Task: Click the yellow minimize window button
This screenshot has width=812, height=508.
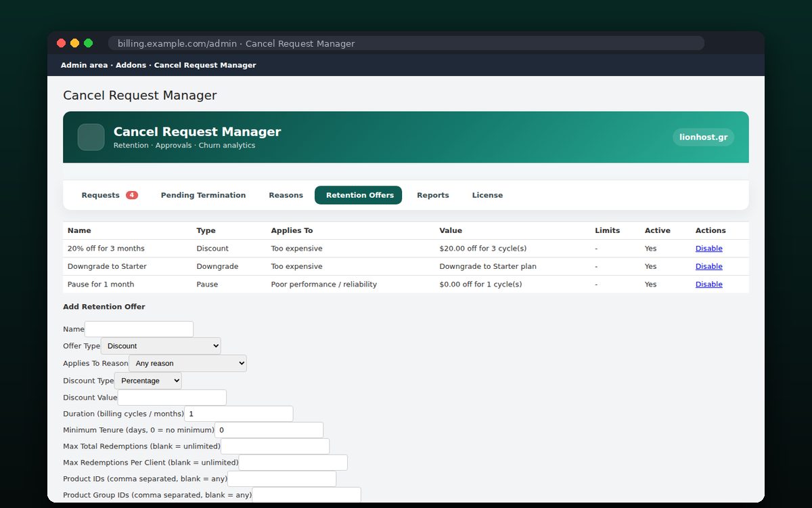Action: click(74, 43)
